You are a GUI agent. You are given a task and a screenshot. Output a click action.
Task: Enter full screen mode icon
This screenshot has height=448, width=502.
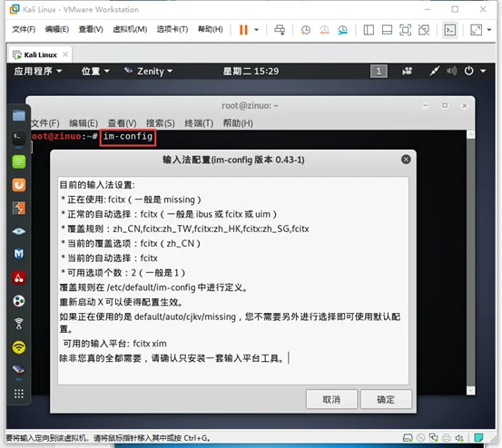(405, 30)
